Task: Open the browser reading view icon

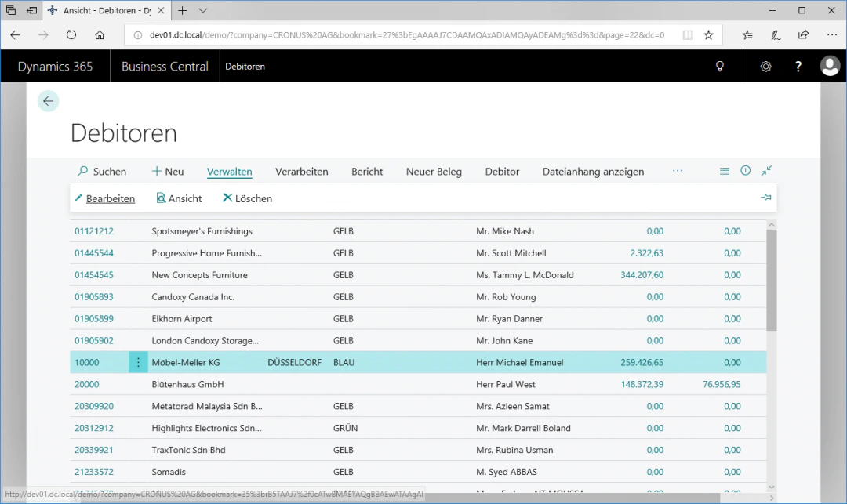Action: tap(688, 35)
